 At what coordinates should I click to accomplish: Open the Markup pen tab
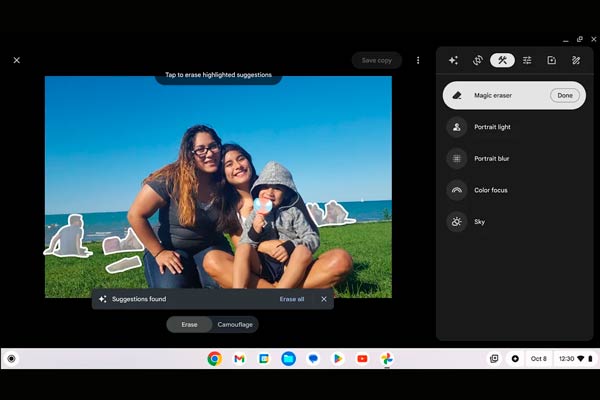coord(576,60)
